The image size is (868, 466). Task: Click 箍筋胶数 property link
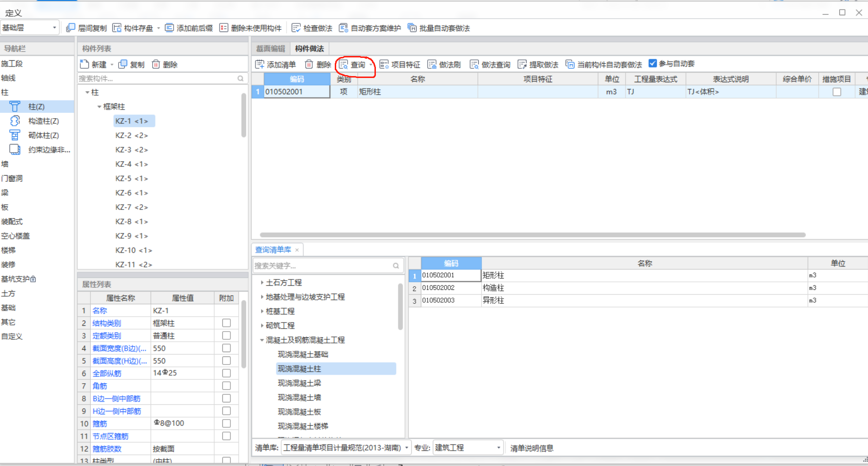click(107, 449)
